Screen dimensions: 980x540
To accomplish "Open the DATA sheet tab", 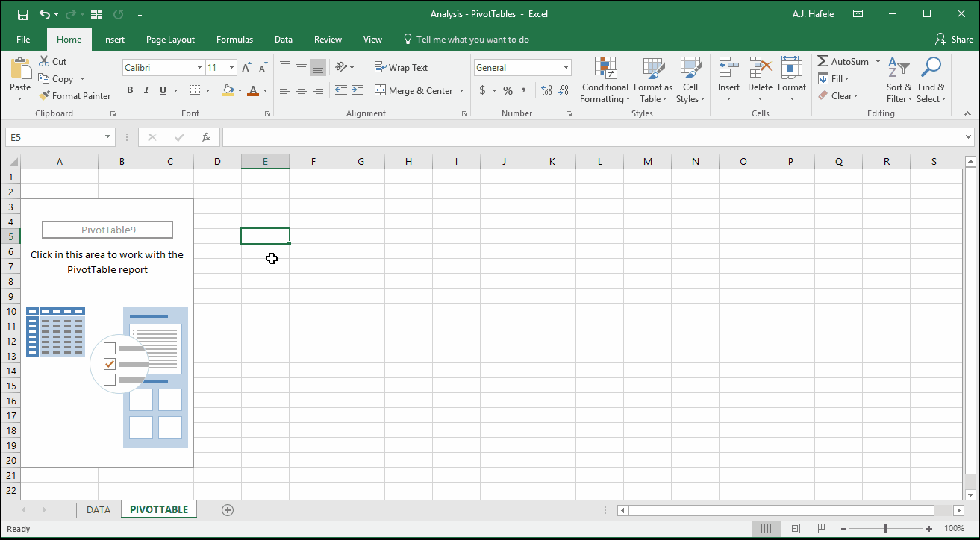I will coord(99,510).
